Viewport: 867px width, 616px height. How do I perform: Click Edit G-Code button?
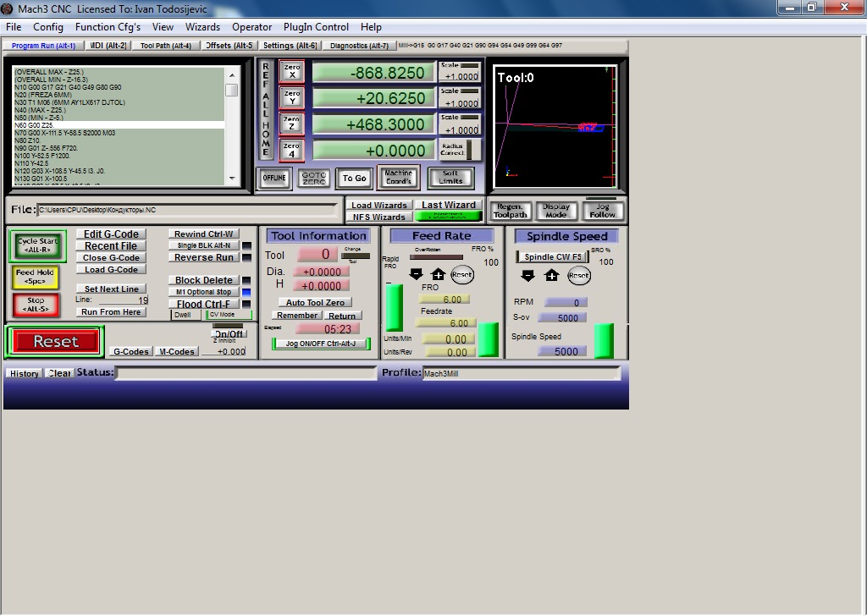click(x=111, y=234)
